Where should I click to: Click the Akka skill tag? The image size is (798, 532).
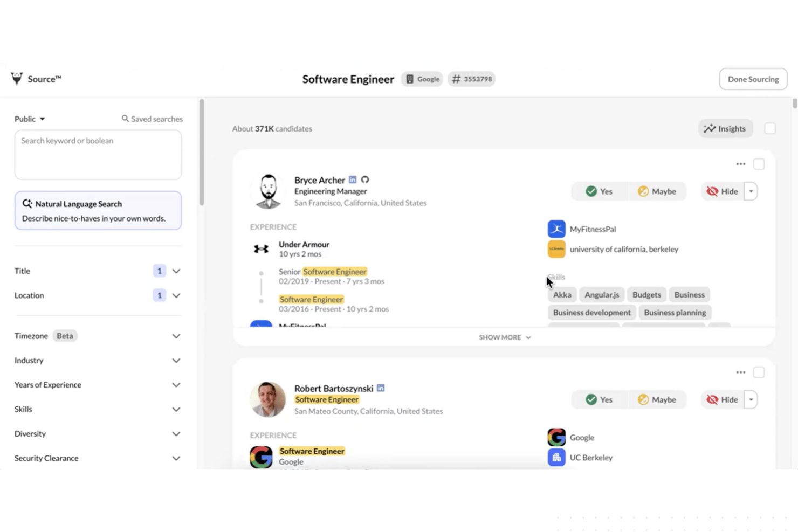click(562, 295)
